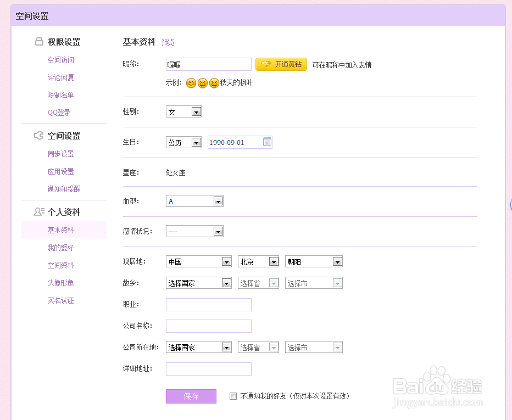Tick the 不通知我的好友 checkbox
Image resolution: width=512 pixels, height=420 pixels.
233,396
